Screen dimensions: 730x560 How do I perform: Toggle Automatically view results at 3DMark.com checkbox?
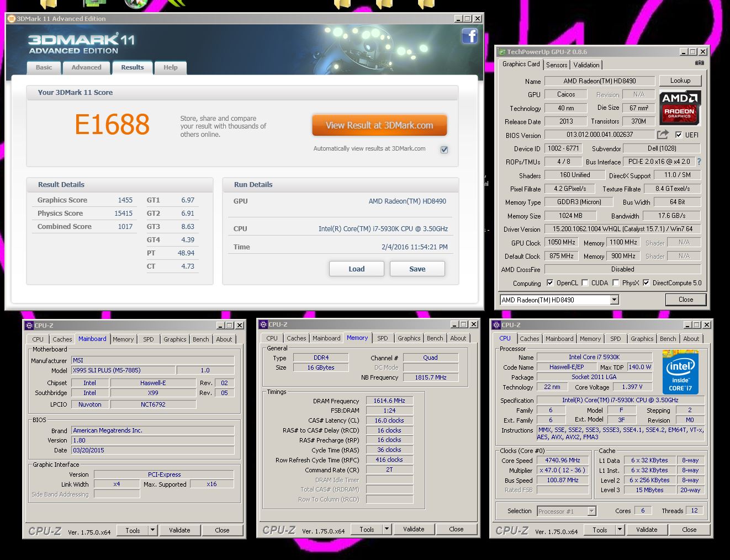click(444, 150)
